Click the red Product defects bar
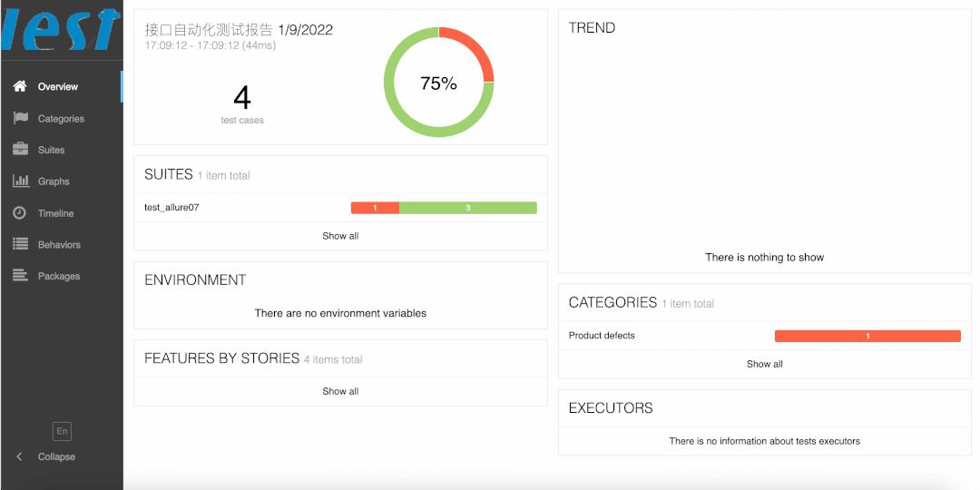980x490 pixels. (867, 337)
